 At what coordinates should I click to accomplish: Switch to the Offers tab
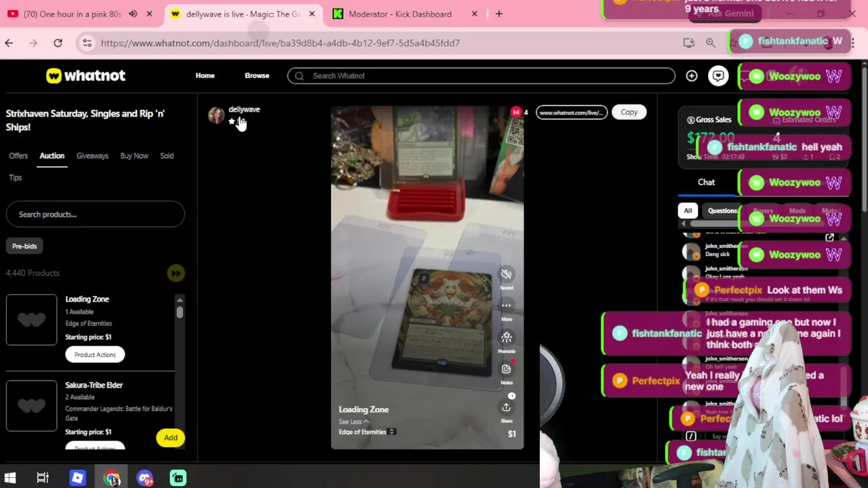point(18,156)
